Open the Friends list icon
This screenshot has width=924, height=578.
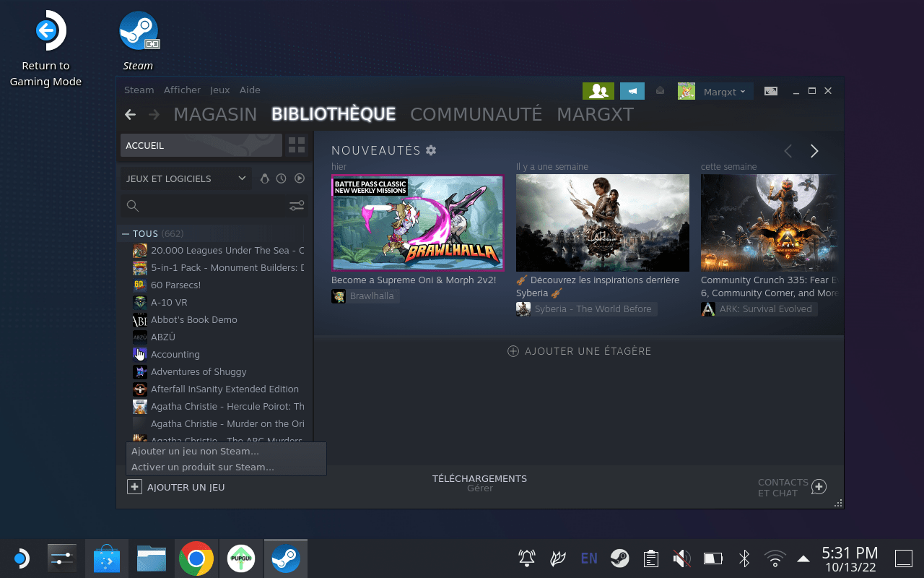point(598,91)
